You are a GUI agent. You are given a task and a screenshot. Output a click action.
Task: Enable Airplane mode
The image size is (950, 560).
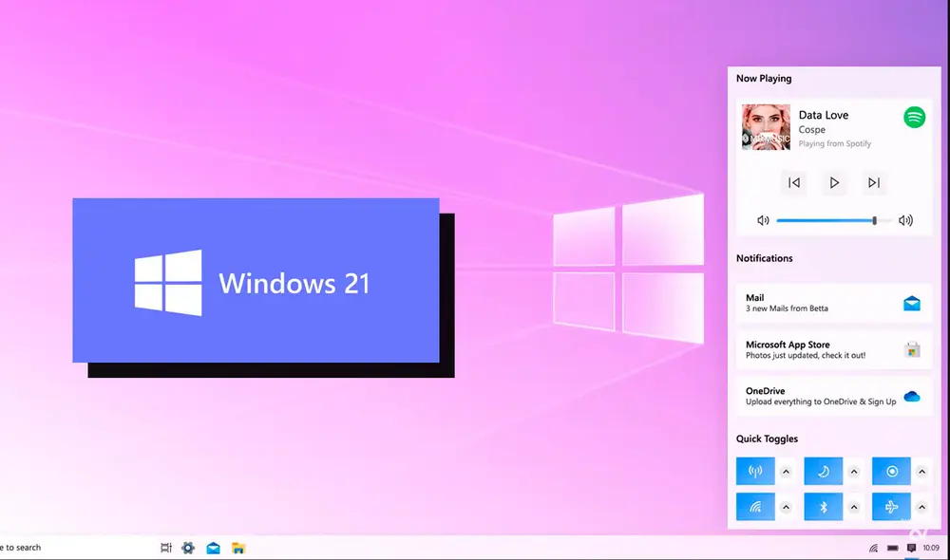tap(891, 506)
